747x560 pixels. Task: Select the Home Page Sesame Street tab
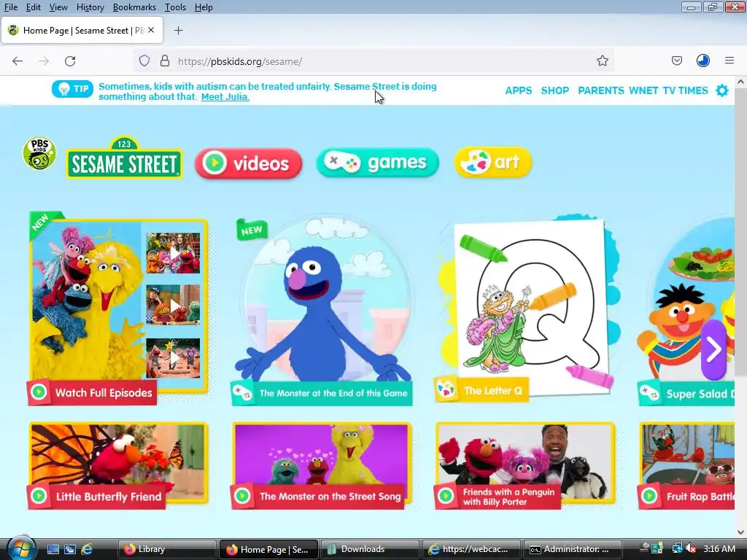[x=81, y=31]
